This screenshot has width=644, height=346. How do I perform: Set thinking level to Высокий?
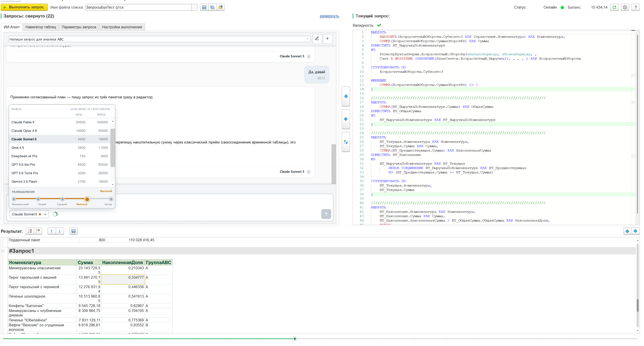87,199
